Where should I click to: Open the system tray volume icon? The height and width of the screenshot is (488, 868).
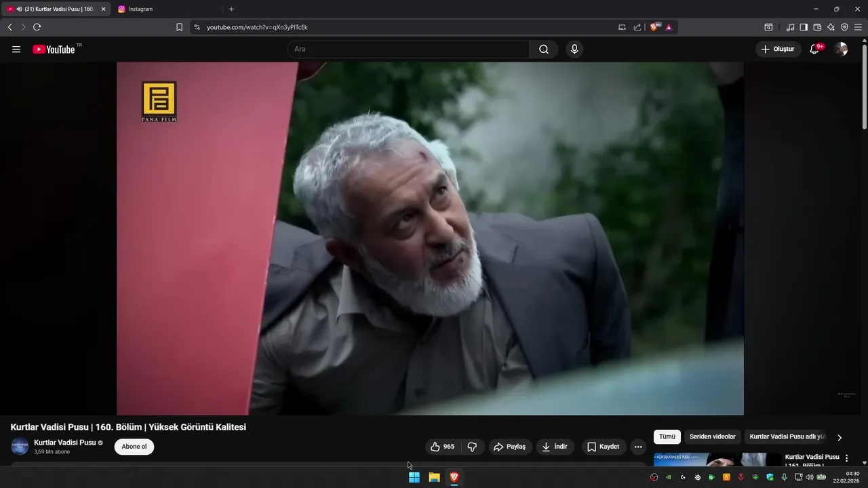(809, 477)
